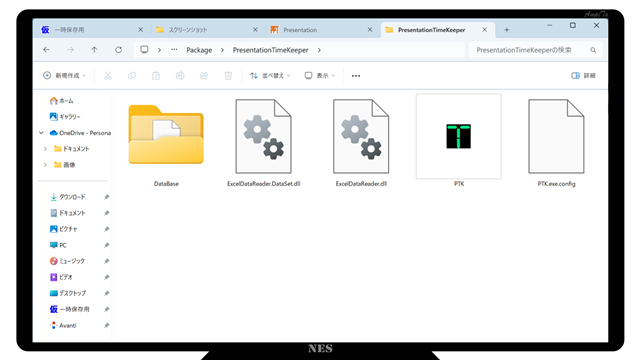Viewport: 640px width, 360px height.
Task: Open ミュージック quick access item
Action: point(67,261)
